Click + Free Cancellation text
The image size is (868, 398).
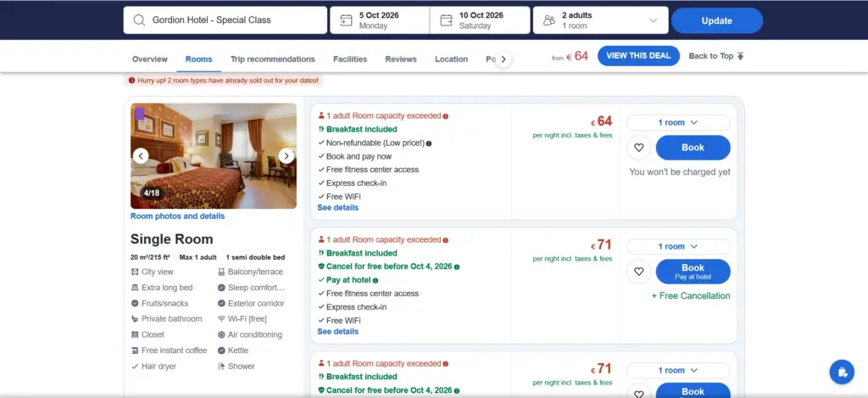point(691,296)
